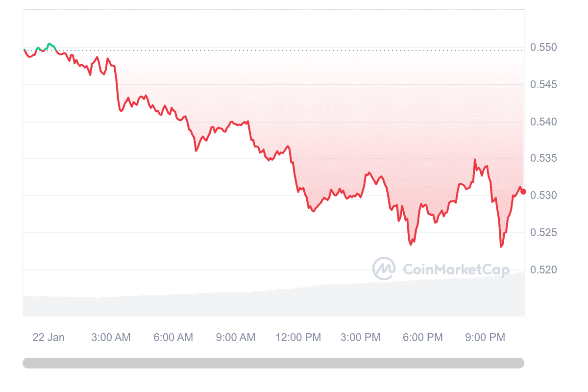
Task: Click the red current-price dot at line end
Action: click(x=523, y=192)
